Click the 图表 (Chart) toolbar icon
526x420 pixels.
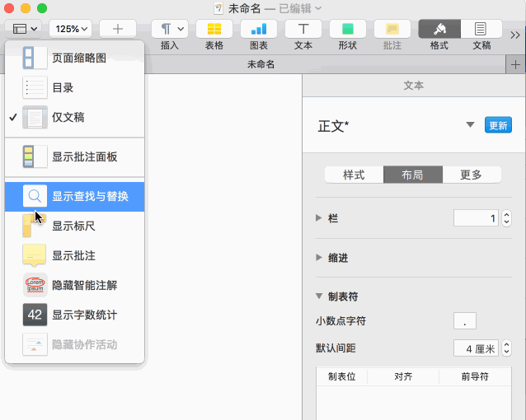[258, 29]
